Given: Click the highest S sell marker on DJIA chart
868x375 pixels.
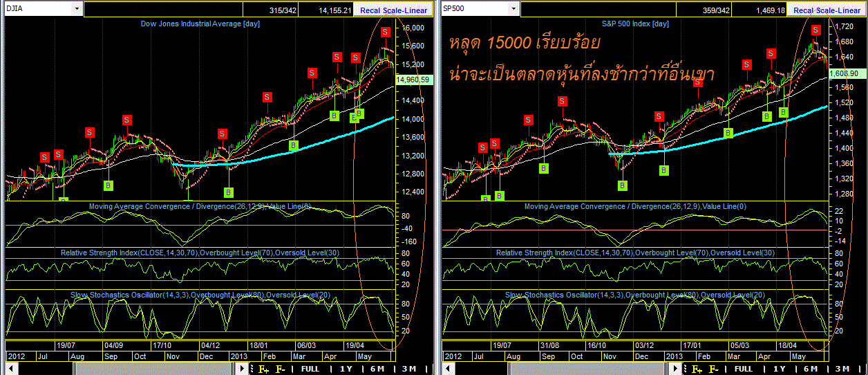Looking at the screenshot, I should click(385, 32).
